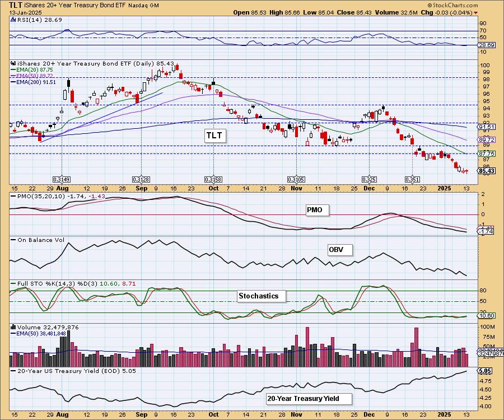The image size is (504, 420).
Task: Click the 87.75 price tag on the right axis
Action: pos(486,154)
